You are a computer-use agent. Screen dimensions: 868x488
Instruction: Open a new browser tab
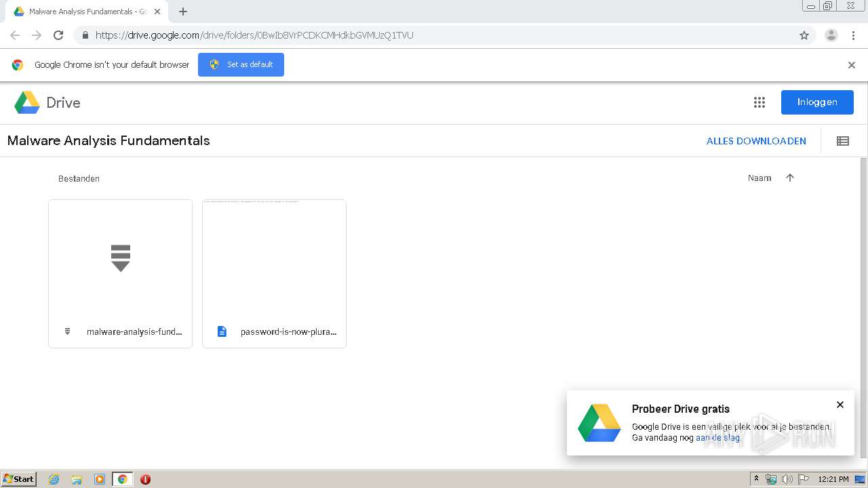pos(183,12)
